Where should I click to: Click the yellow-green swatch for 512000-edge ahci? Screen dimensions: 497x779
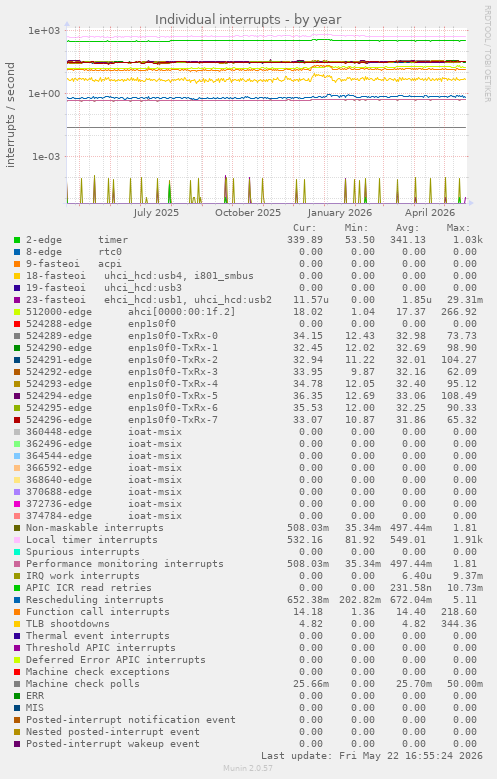[17, 312]
